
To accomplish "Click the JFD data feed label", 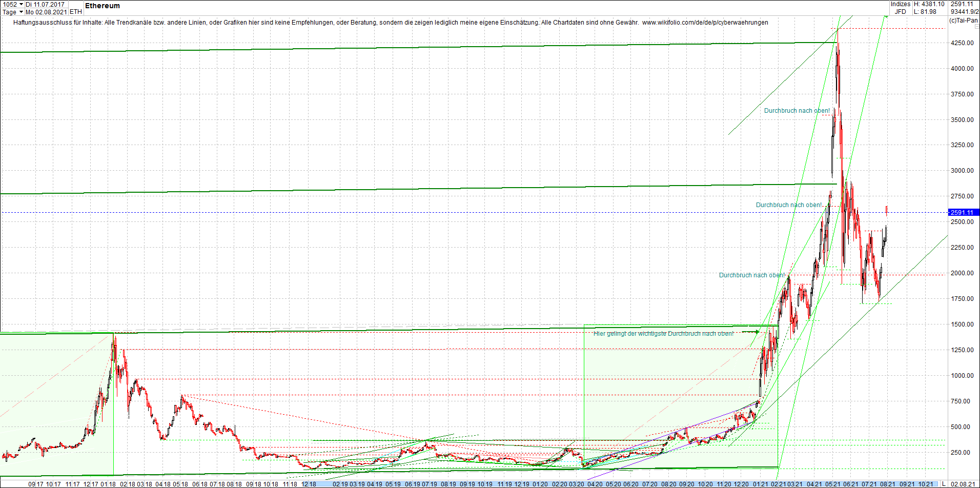I will coord(901,11).
